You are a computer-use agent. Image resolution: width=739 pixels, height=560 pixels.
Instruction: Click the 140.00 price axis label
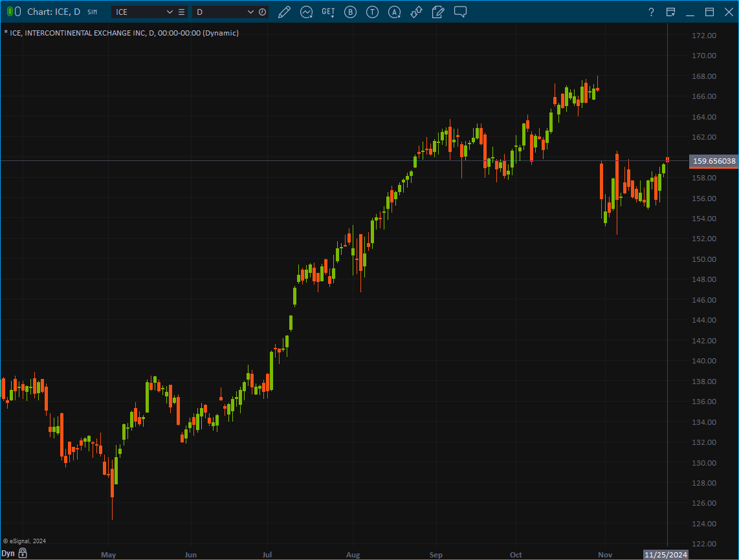703,361
